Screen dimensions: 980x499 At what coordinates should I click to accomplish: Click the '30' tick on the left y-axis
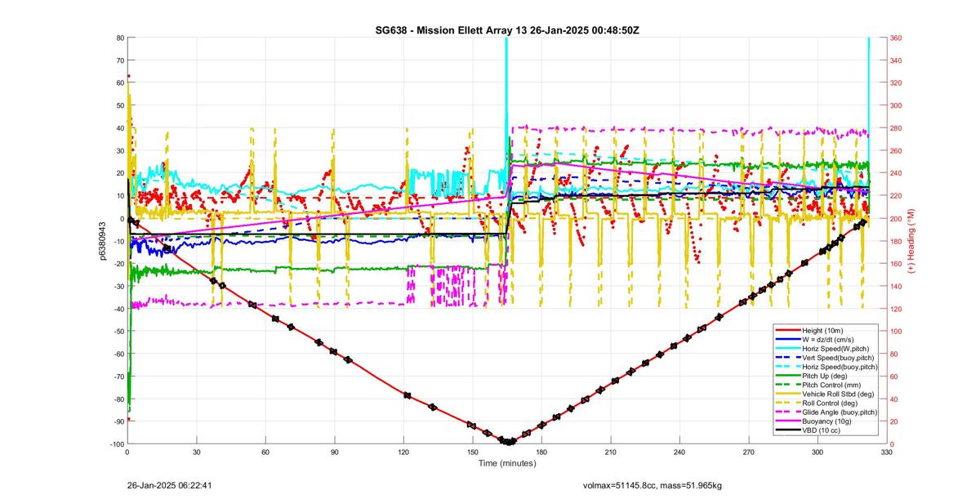pos(118,150)
